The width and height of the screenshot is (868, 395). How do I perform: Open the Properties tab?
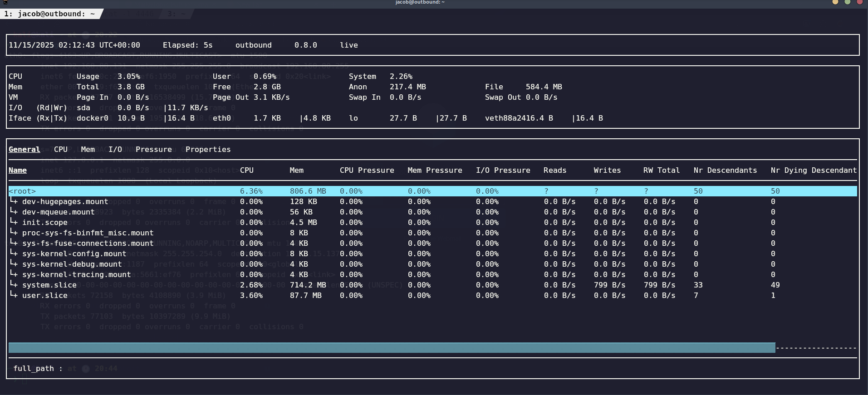pyautogui.click(x=208, y=149)
